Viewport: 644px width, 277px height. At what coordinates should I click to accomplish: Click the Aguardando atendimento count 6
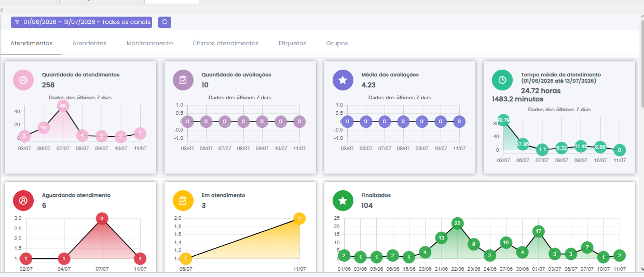pos(44,205)
